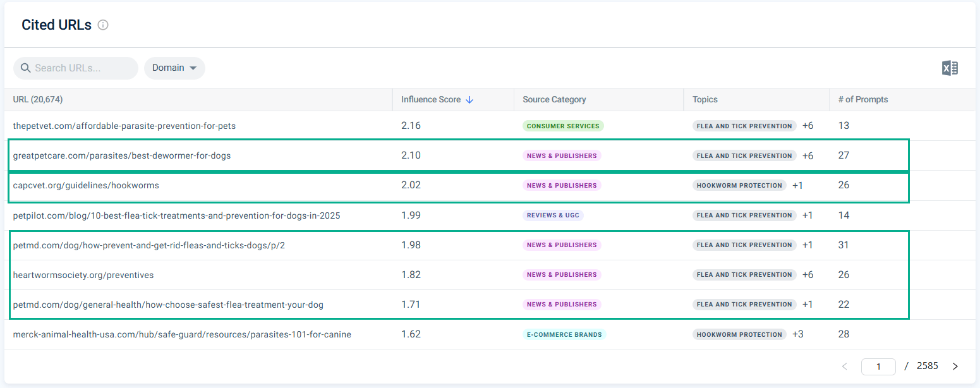Click influence score 2.16

(411, 126)
